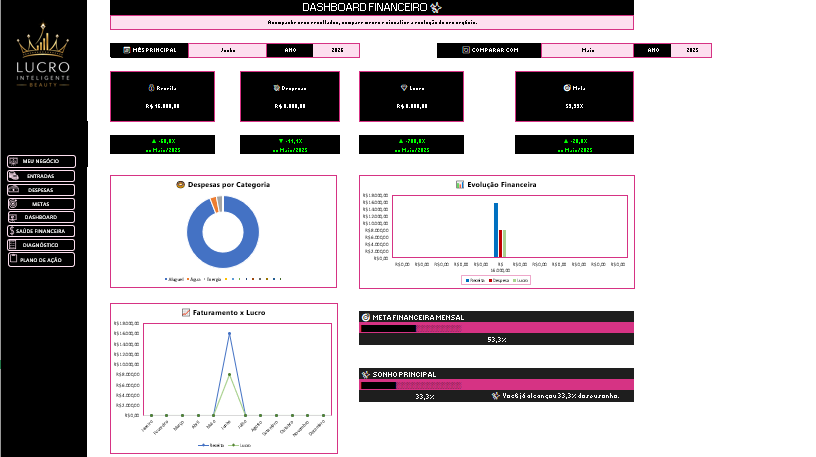Click the Evolução Financeira chart title

pyautogui.click(x=502, y=184)
